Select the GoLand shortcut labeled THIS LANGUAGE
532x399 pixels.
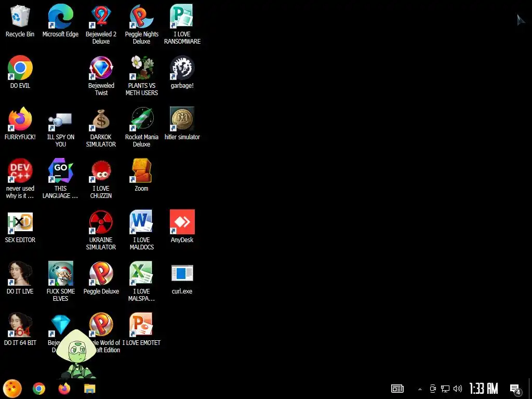pyautogui.click(x=60, y=179)
